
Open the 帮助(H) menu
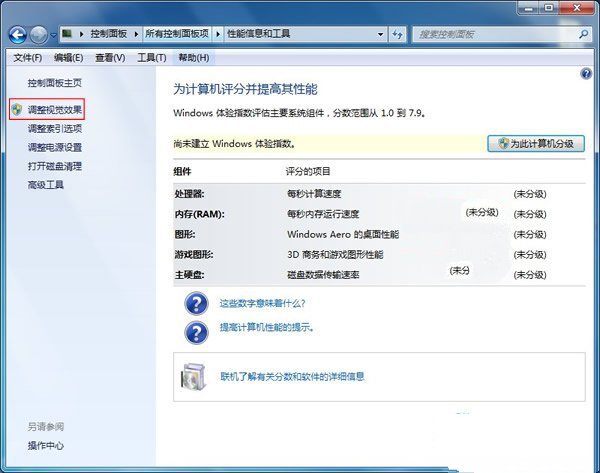click(194, 58)
